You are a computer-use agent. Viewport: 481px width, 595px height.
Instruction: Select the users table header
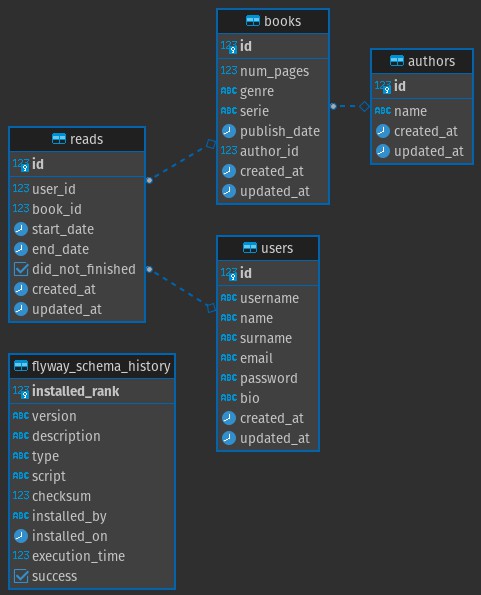pos(268,248)
